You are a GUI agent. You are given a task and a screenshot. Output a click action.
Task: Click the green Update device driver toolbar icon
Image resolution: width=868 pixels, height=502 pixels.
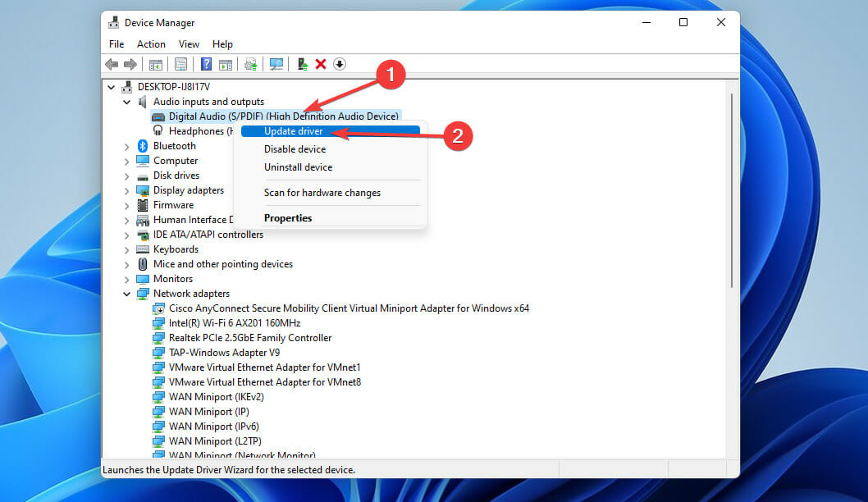[302, 64]
